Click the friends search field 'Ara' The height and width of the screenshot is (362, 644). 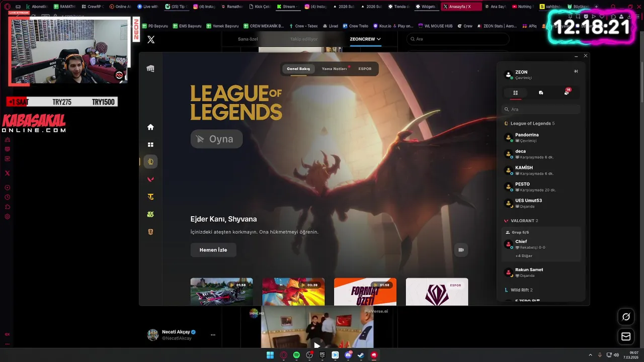(541, 109)
